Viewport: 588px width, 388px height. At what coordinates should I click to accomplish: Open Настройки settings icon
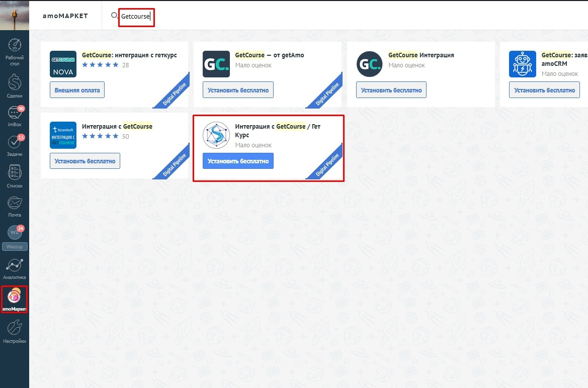coord(15,331)
